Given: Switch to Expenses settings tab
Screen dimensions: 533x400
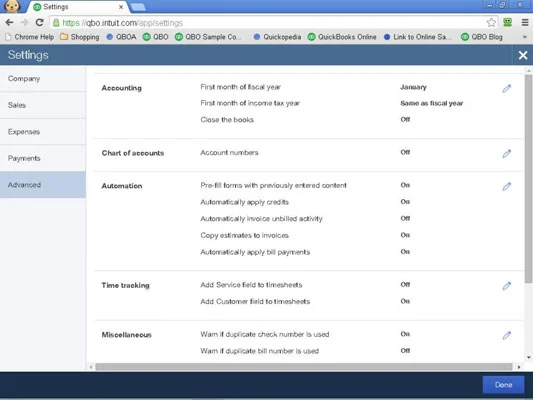Looking at the screenshot, I should pyautogui.click(x=43, y=132).
